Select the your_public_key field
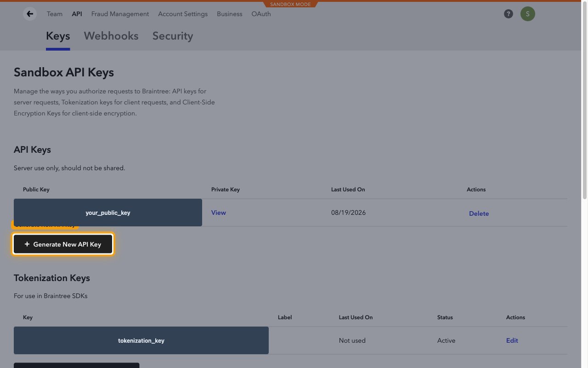588x368 pixels. point(108,213)
